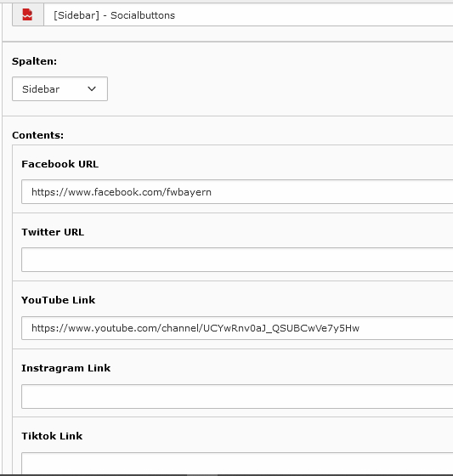Click the 'Tiktok Link' label

52,436
